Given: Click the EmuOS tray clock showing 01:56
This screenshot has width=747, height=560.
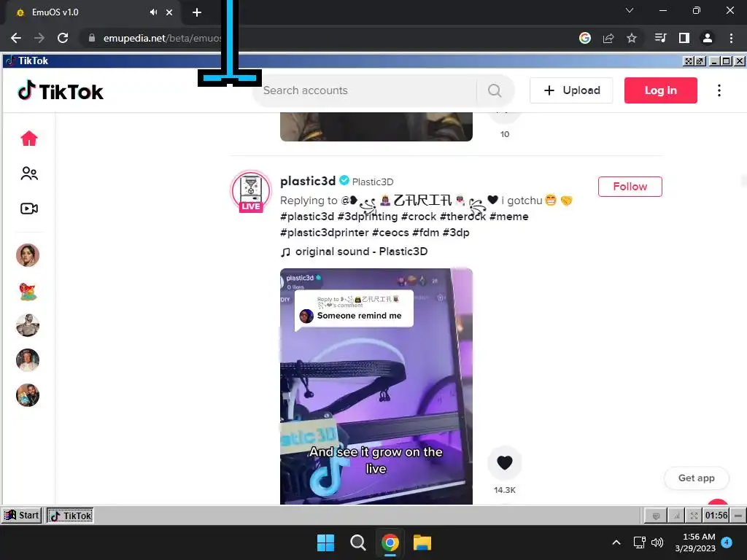Looking at the screenshot, I should (716, 516).
